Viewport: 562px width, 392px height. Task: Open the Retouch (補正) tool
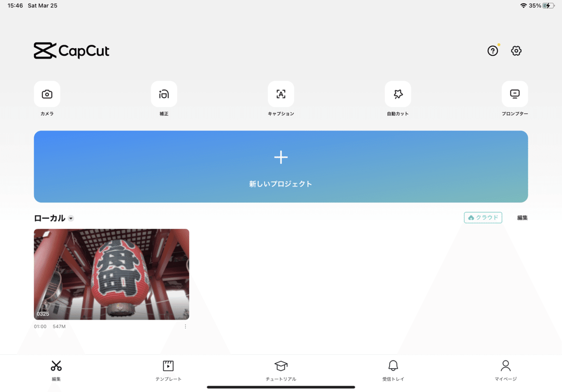pyautogui.click(x=164, y=94)
